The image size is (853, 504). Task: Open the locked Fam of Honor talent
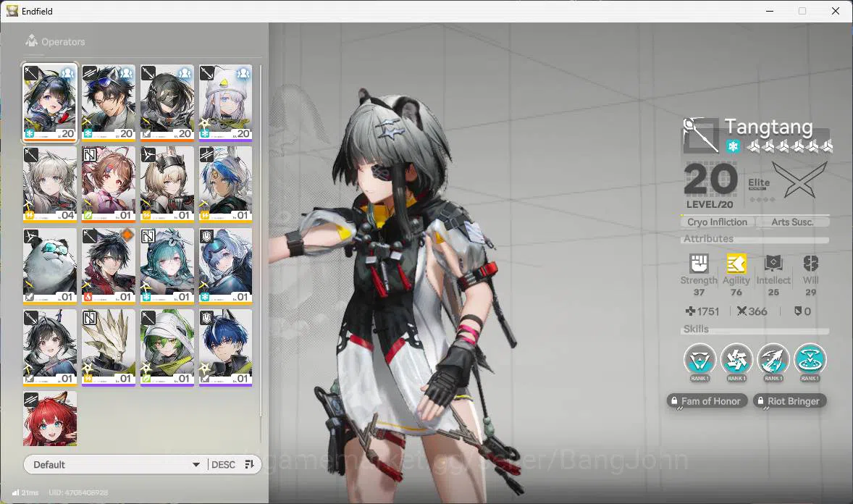tap(707, 401)
